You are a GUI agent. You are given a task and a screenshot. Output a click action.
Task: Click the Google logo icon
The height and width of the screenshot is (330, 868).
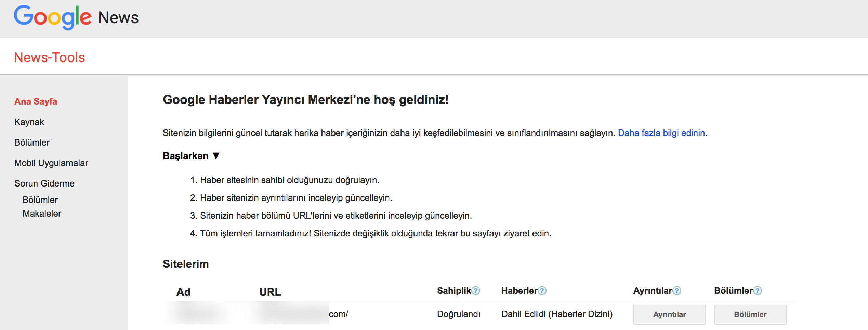[x=53, y=17]
